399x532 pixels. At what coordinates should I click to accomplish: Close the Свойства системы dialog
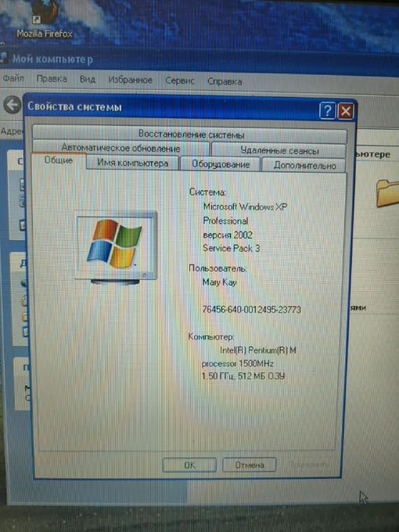(x=345, y=111)
